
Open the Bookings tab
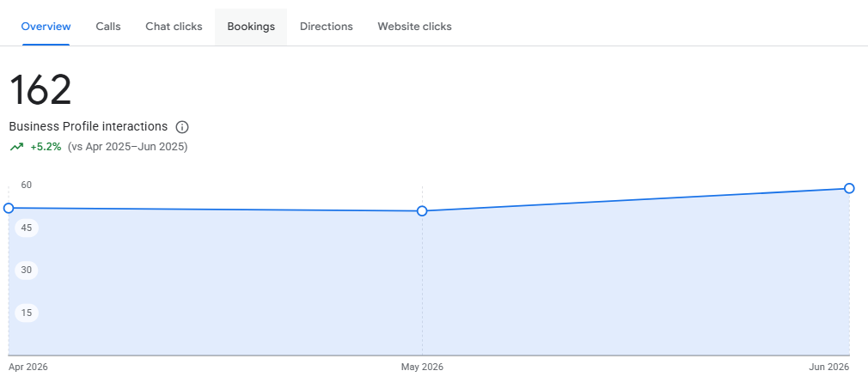[251, 27]
